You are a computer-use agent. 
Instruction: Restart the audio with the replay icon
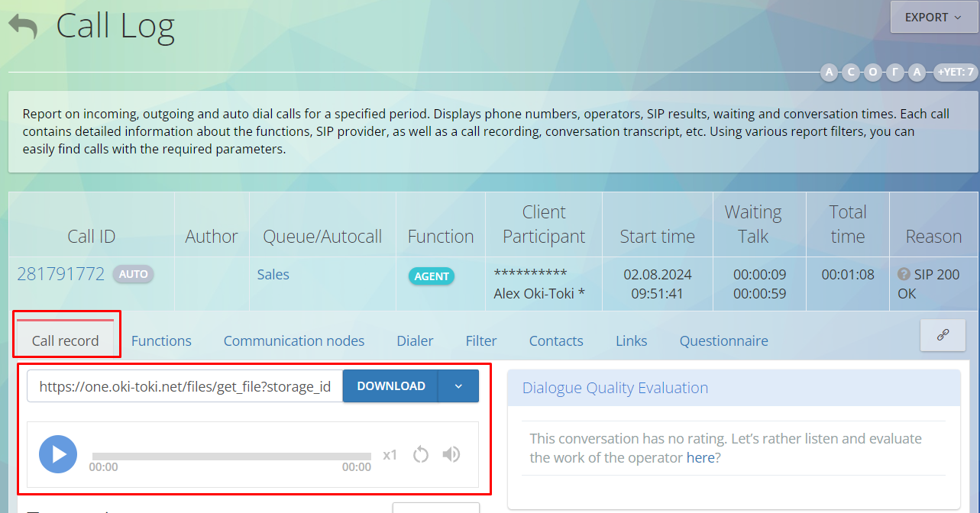(x=420, y=455)
